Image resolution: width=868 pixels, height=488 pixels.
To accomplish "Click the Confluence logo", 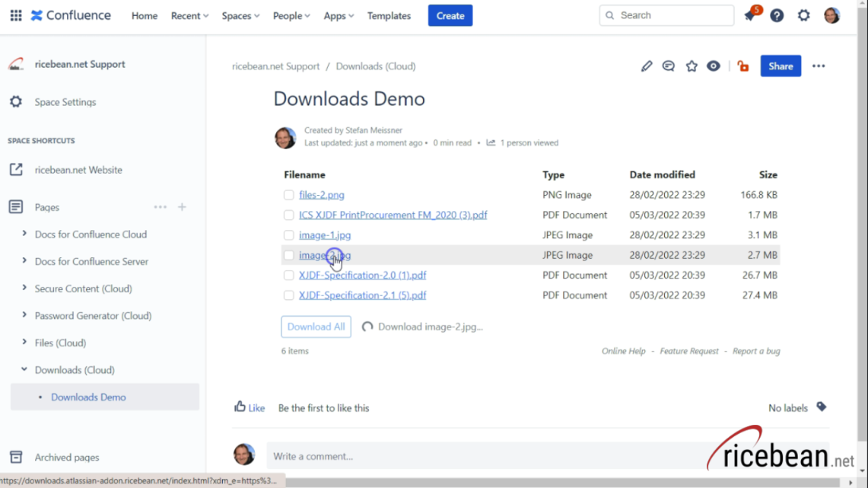I will coord(71,15).
